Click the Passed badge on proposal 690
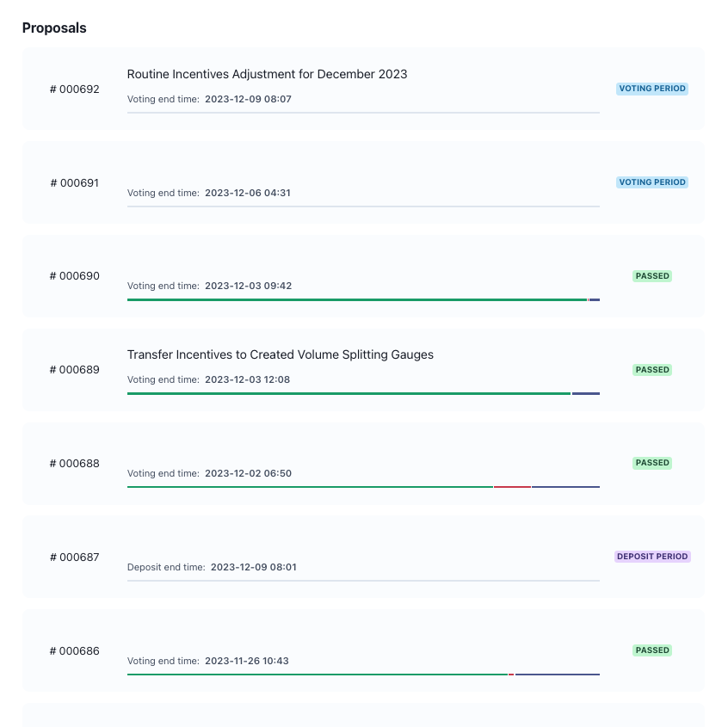 pos(652,276)
